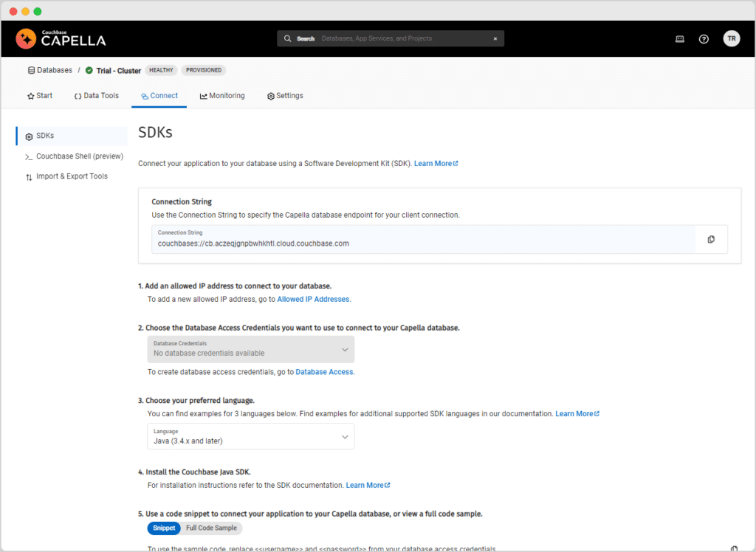Switch to Full Code Sample view

click(212, 528)
